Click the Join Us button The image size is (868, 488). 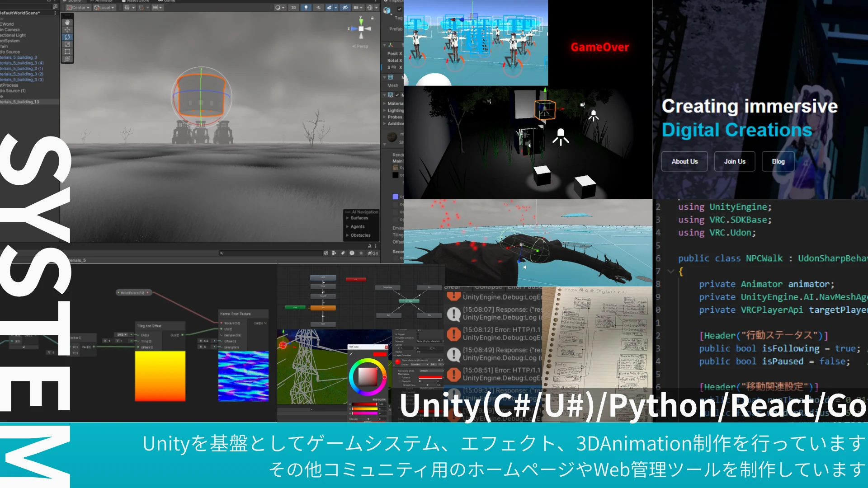[735, 161]
